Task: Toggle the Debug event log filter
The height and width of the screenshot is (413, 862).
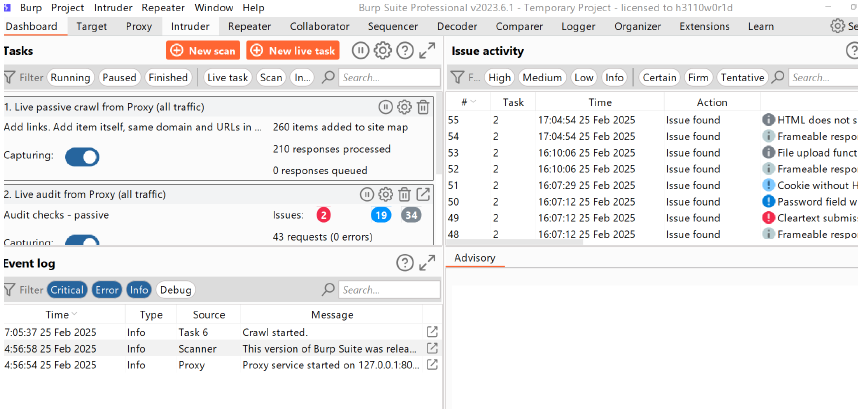Action: (175, 290)
